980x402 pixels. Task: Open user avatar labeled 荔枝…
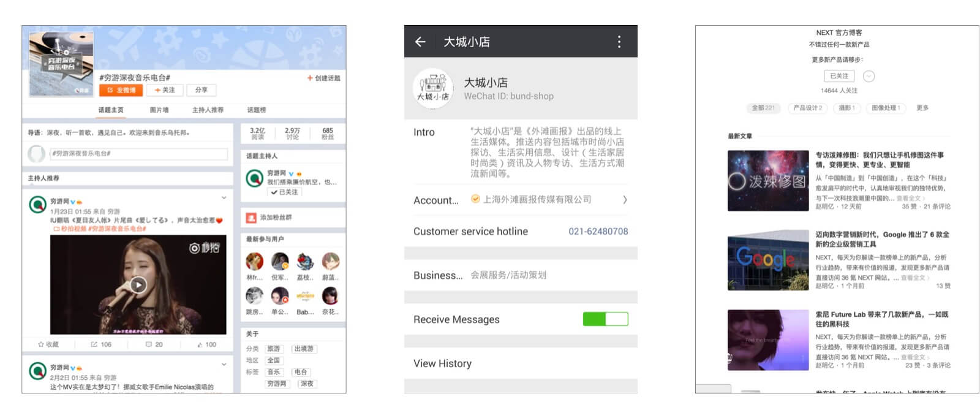[305, 261]
